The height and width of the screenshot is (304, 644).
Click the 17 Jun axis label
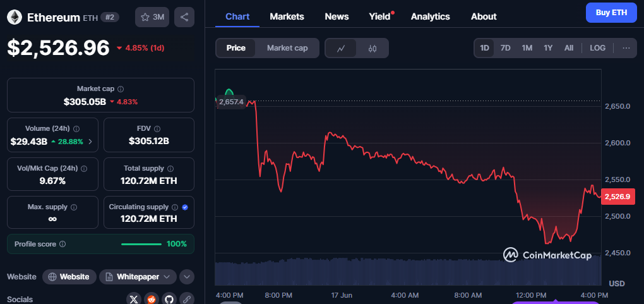(342, 295)
